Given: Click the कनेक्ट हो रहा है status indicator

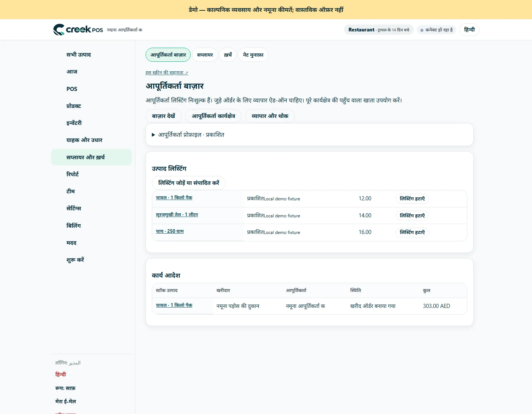Looking at the screenshot, I should (437, 30).
